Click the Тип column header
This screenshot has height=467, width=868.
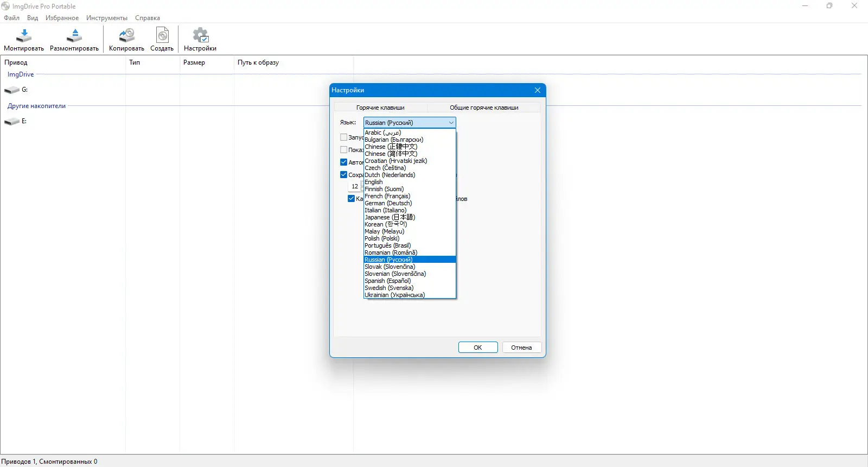152,62
